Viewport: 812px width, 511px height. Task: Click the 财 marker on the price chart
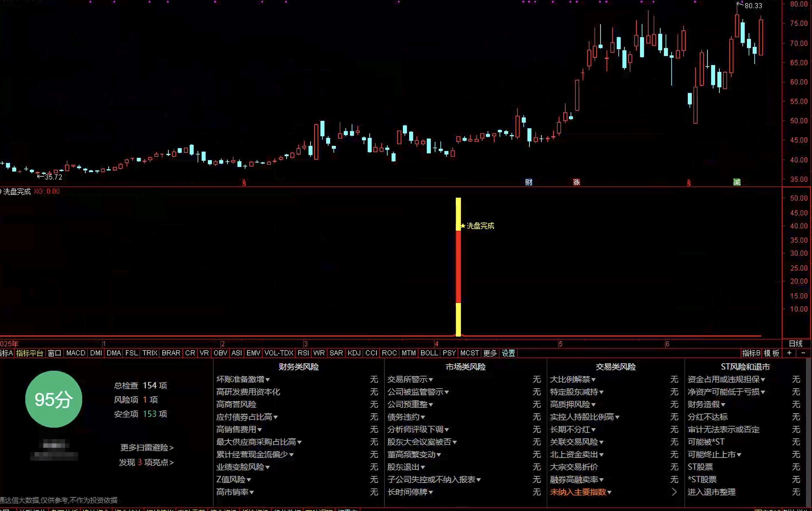tap(529, 182)
